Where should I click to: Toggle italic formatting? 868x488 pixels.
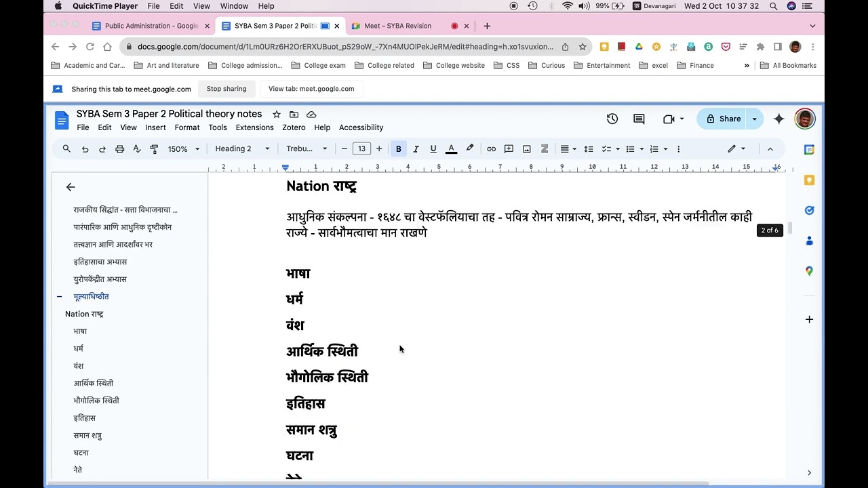416,149
